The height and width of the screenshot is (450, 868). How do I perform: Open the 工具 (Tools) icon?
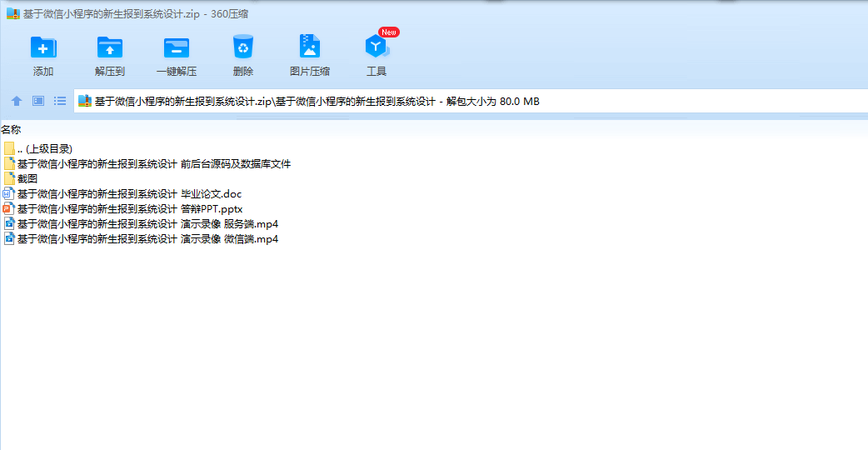point(377,47)
